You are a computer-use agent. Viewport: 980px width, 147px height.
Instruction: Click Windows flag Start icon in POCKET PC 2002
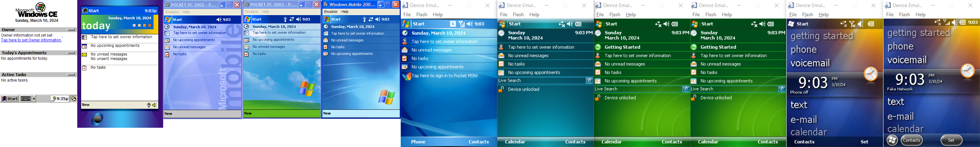point(168,19)
